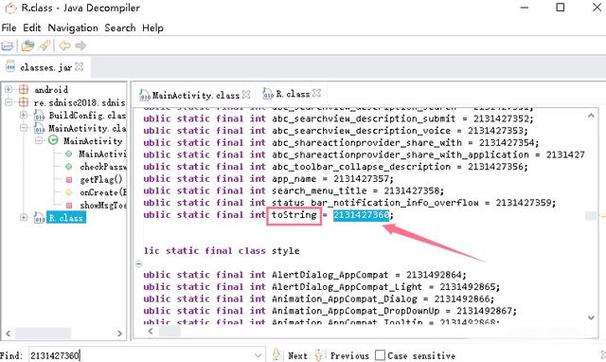Expand the R.class tree node
Screen dimensions: 606x362
click(23, 218)
